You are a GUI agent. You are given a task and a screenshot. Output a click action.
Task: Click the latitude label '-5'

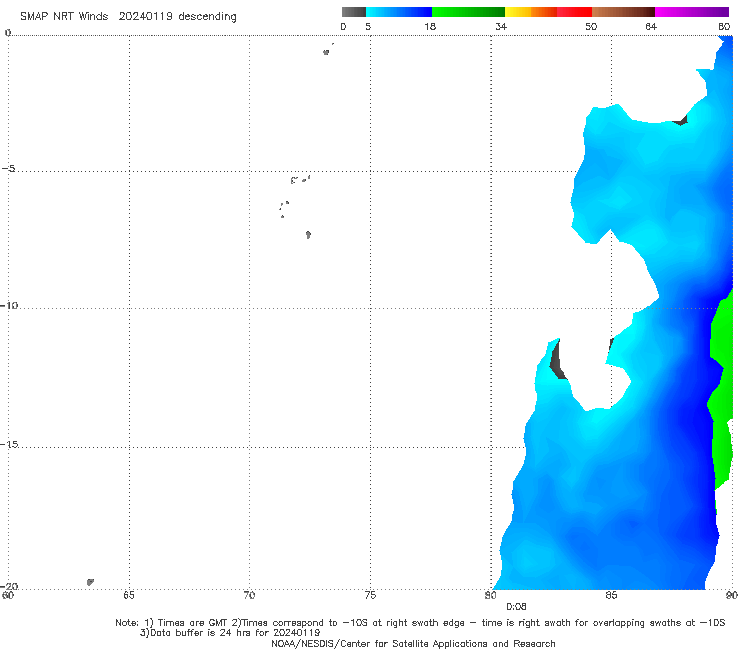pyautogui.click(x=9, y=169)
